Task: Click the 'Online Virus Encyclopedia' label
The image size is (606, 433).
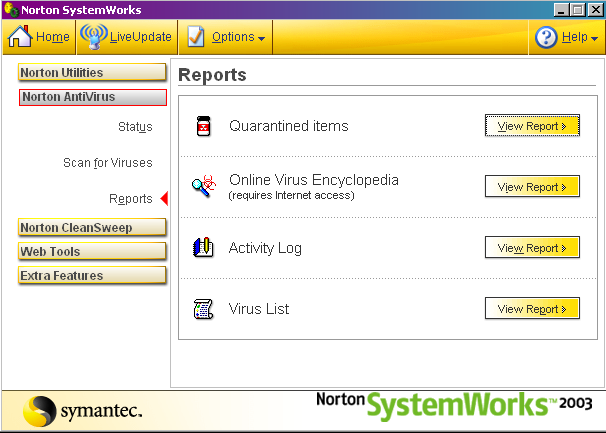Action: click(314, 180)
